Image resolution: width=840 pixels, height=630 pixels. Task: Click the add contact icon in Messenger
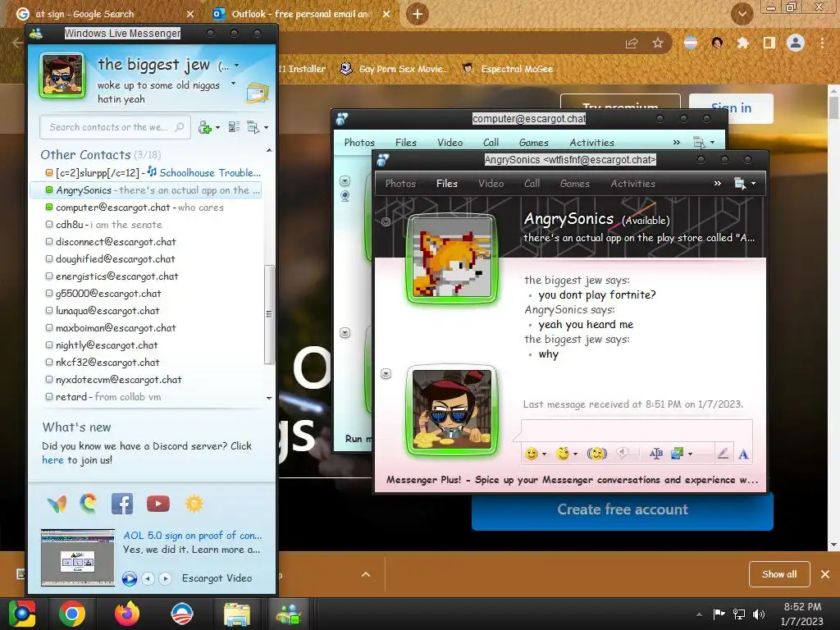point(204,127)
